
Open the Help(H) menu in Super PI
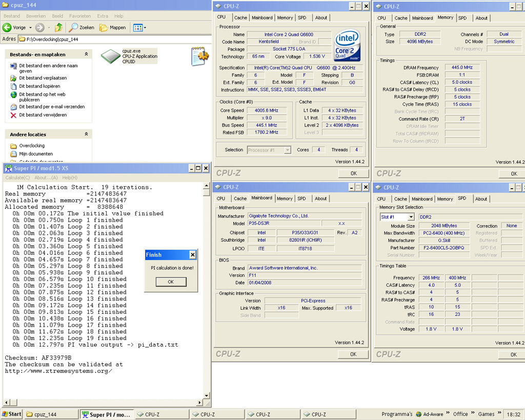[x=70, y=177]
